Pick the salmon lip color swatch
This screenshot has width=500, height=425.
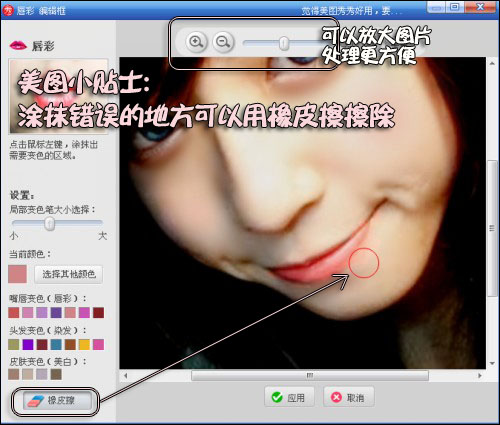point(70,312)
